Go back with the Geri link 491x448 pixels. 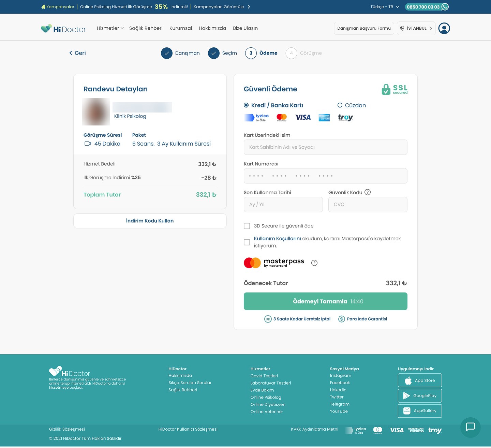pos(77,53)
